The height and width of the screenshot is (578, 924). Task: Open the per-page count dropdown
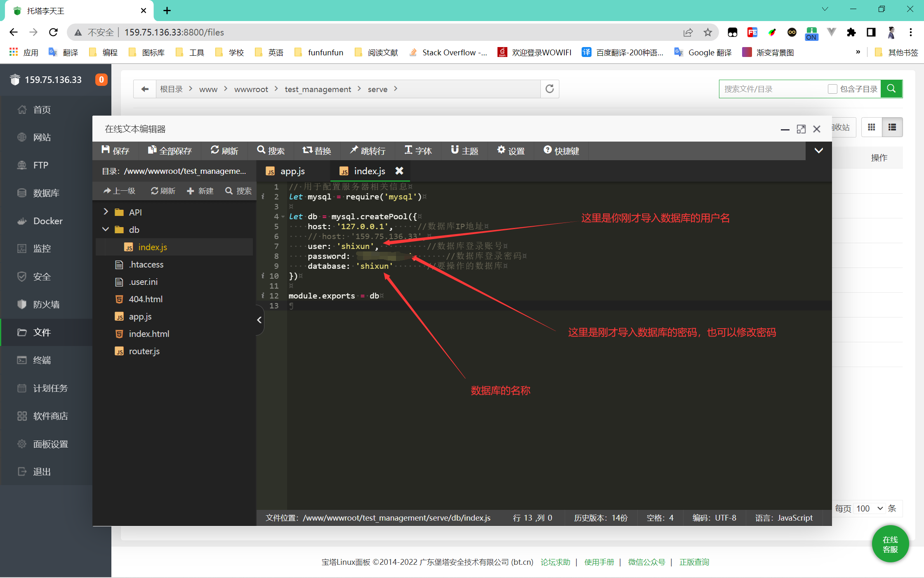869,508
